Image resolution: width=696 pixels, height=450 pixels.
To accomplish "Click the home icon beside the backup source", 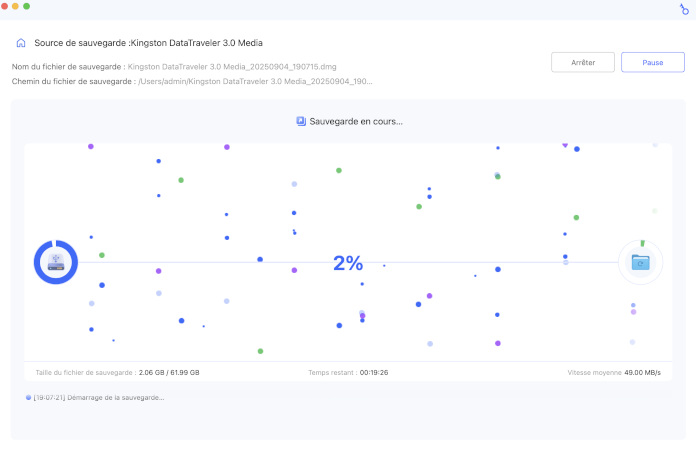I will (x=21, y=44).
